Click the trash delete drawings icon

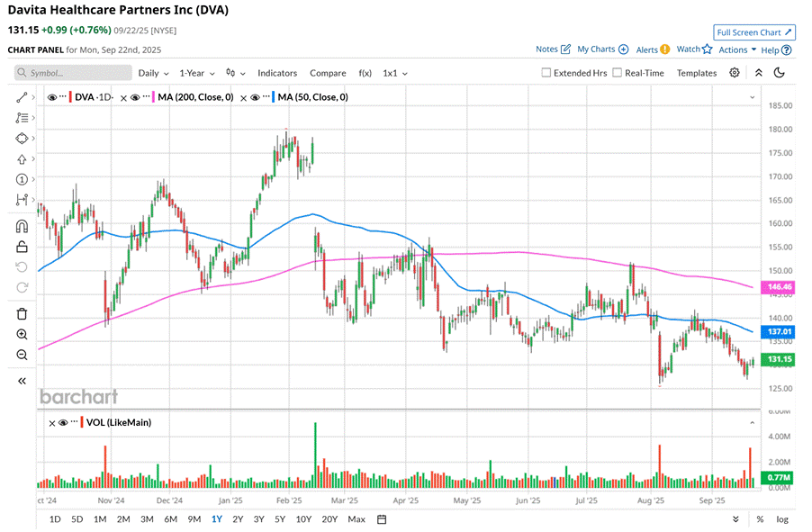pos(22,313)
